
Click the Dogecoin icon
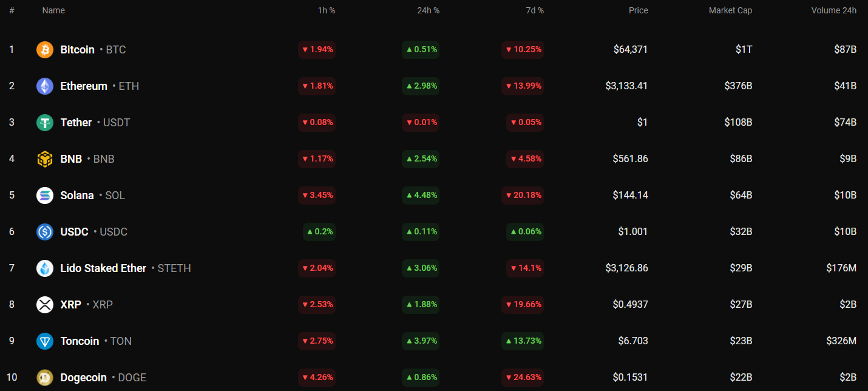(x=45, y=378)
